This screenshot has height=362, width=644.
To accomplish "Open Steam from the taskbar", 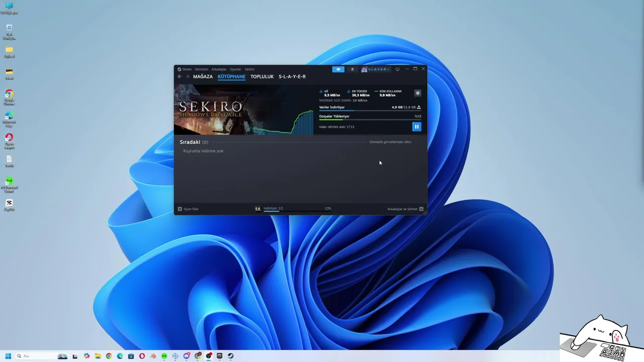I will coord(230,356).
